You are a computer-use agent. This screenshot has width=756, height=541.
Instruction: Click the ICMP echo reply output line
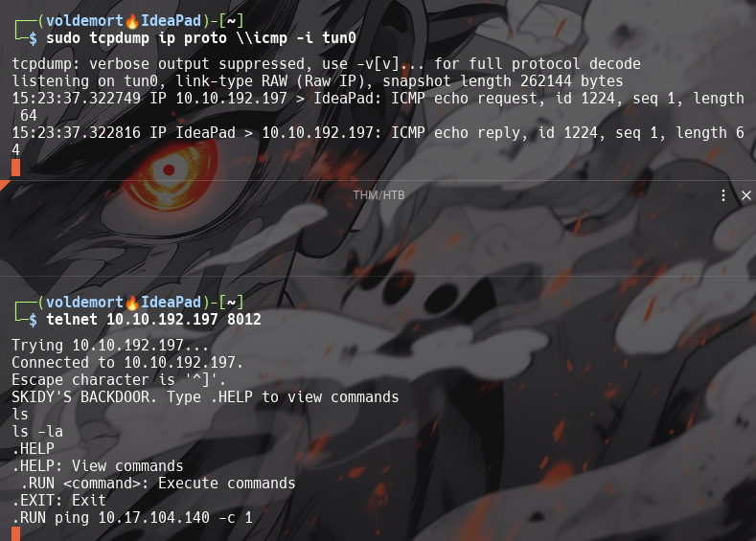378,141
